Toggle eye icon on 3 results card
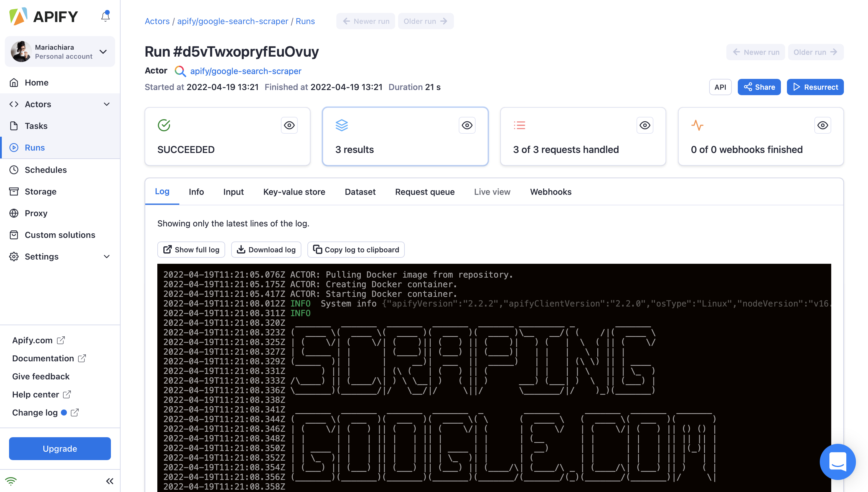This screenshot has height=492, width=868. coord(467,125)
